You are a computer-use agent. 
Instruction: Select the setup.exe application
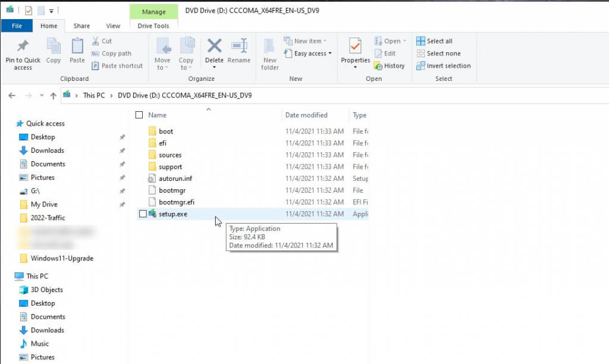[173, 214]
